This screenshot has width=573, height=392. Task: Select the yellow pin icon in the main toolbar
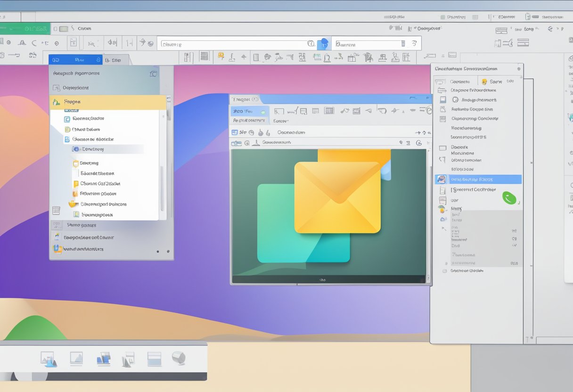point(220,57)
